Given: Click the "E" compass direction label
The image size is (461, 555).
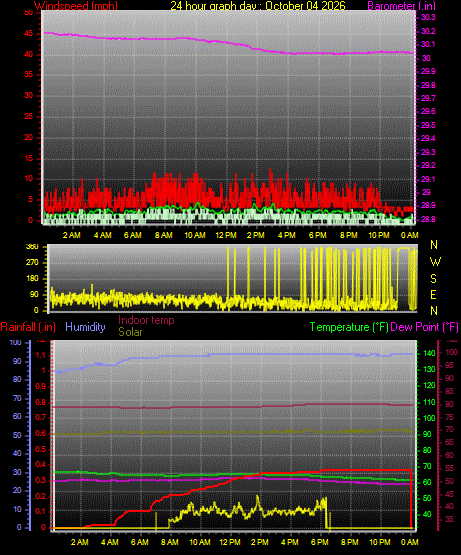Looking at the screenshot, I should pos(433,294).
